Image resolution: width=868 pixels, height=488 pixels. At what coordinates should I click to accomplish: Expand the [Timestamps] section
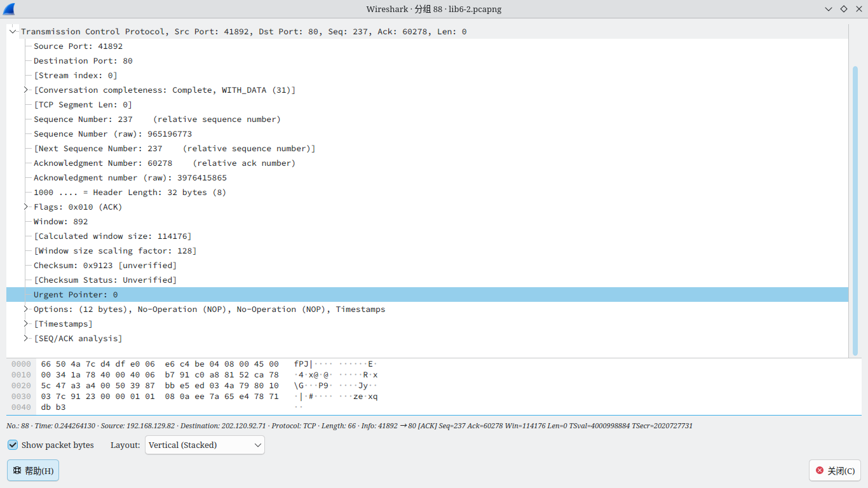[x=25, y=323]
